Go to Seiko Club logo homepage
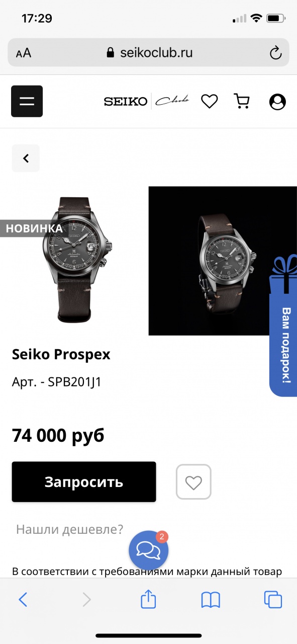This screenshot has height=644, width=297. (146, 101)
